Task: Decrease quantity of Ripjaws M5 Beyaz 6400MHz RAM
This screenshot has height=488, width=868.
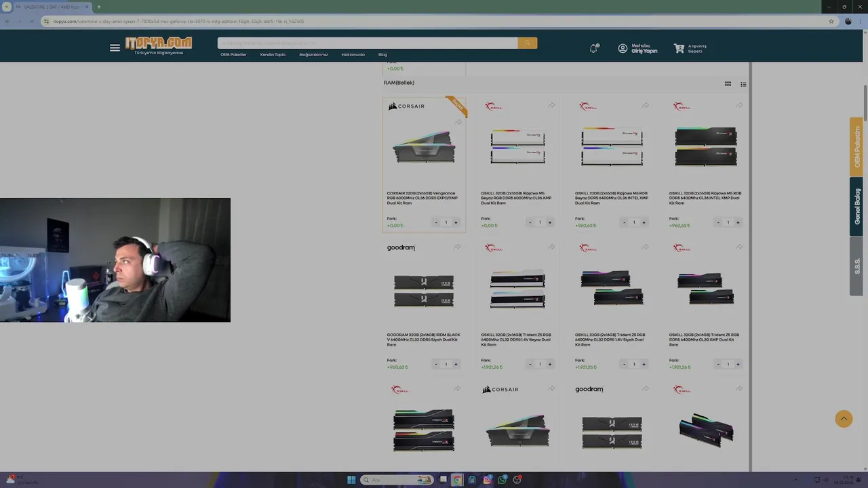Action: click(x=624, y=222)
